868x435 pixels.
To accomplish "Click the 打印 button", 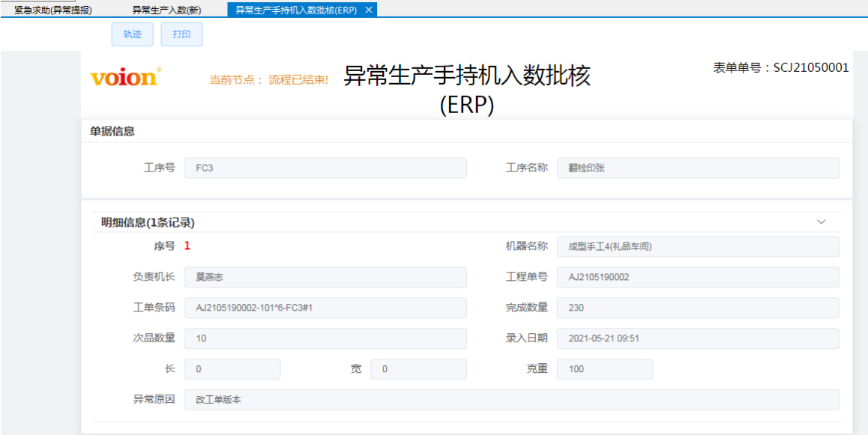I will tap(181, 34).
